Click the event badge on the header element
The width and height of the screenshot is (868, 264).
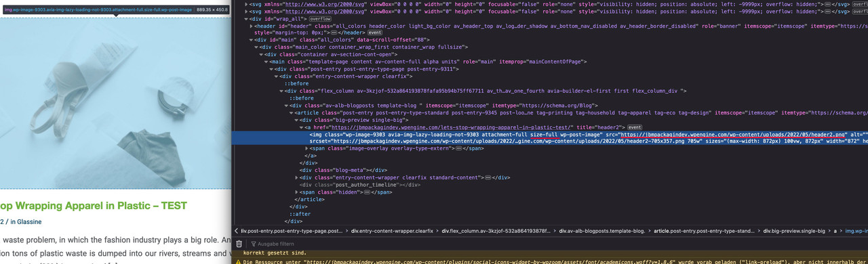click(375, 32)
